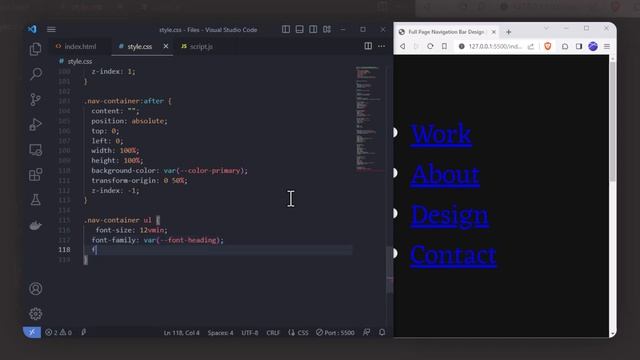Click the browser address bar URL
Screen dimensions: 640x360
pos(495,47)
